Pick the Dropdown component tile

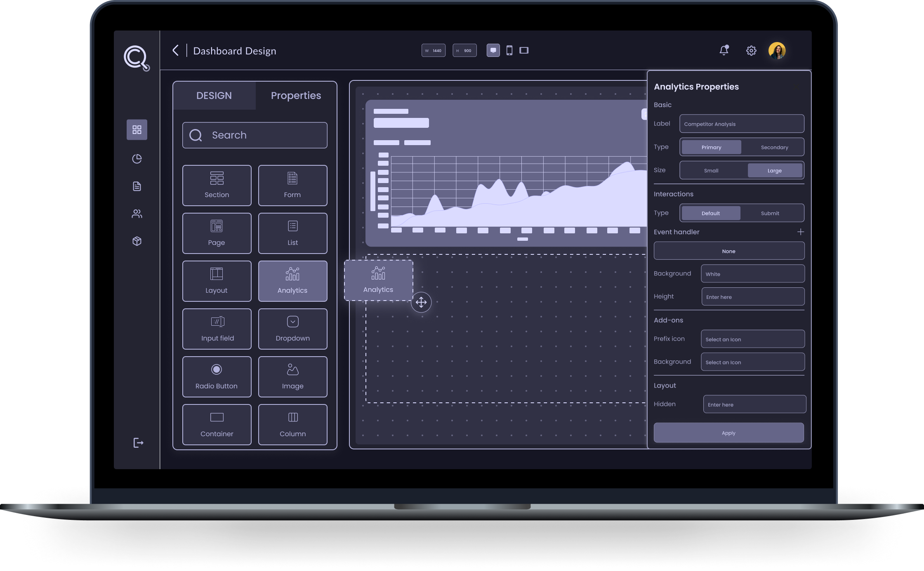click(292, 329)
